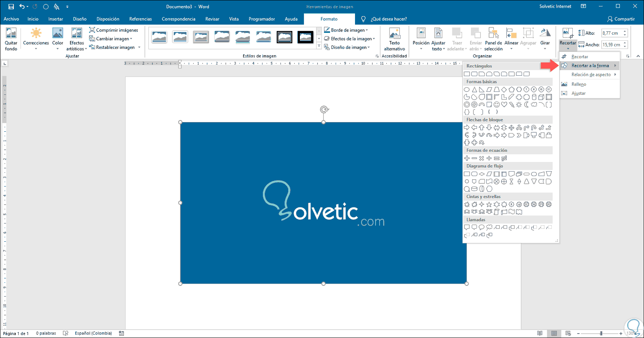Open the Diseño de imagen dropdown
Screen dimensions: 644x338
(347, 48)
